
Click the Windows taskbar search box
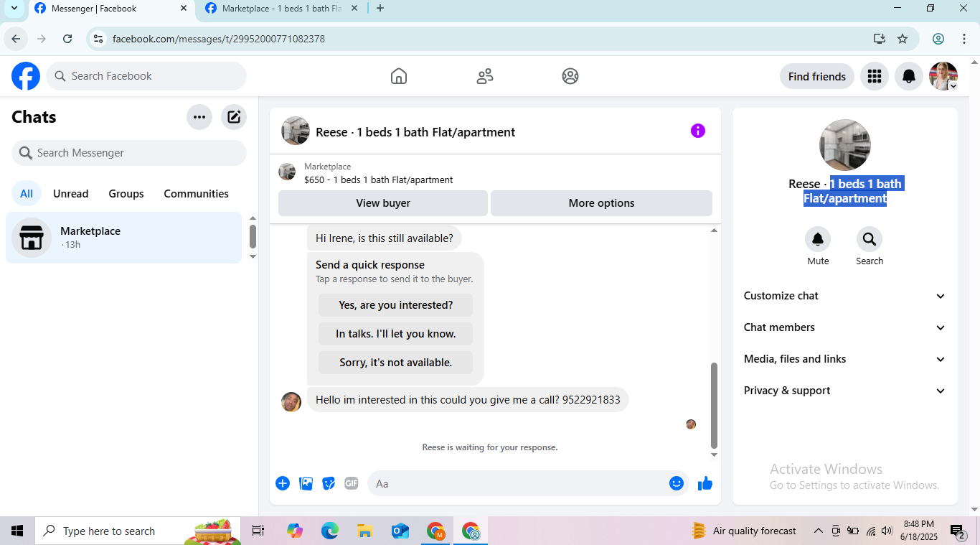138,531
